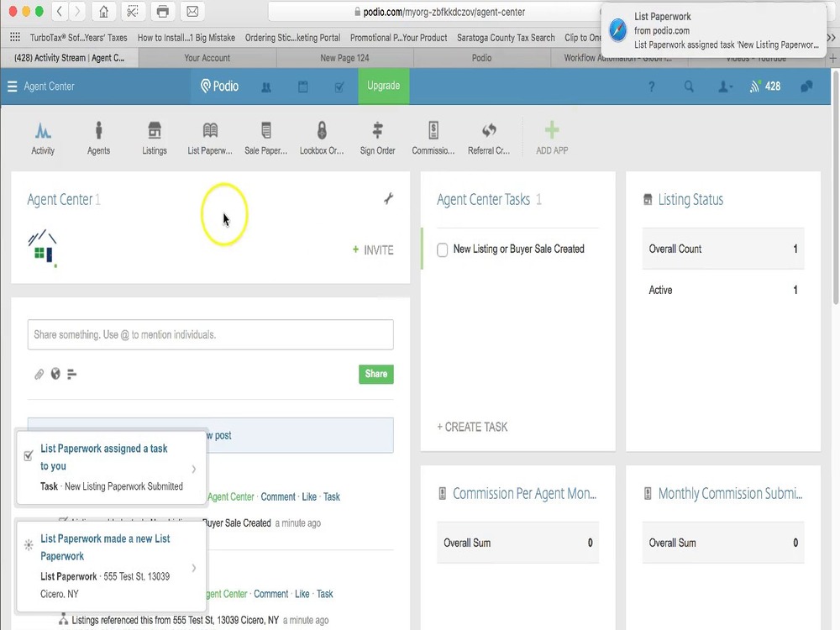
Task: Switch to the New Page 124 tab
Action: pos(344,58)
